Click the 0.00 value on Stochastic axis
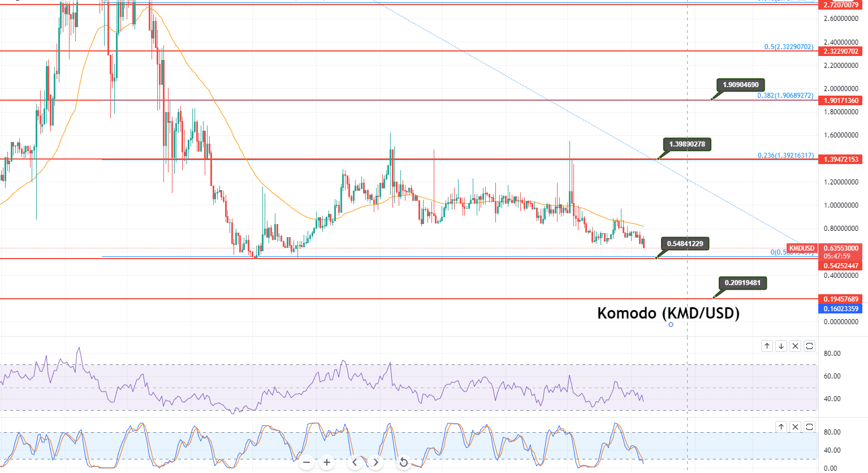This screenshot has width=868, height=473. pos(830,468)
